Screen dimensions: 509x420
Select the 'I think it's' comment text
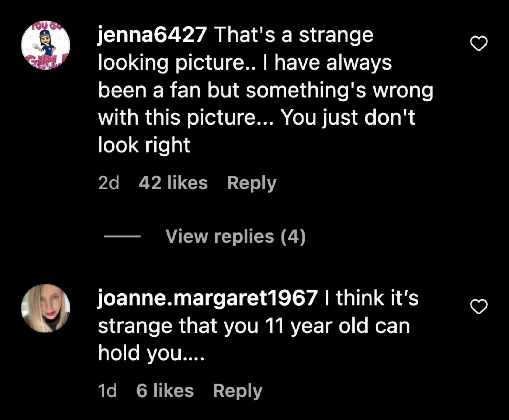[x=371, y=298]
